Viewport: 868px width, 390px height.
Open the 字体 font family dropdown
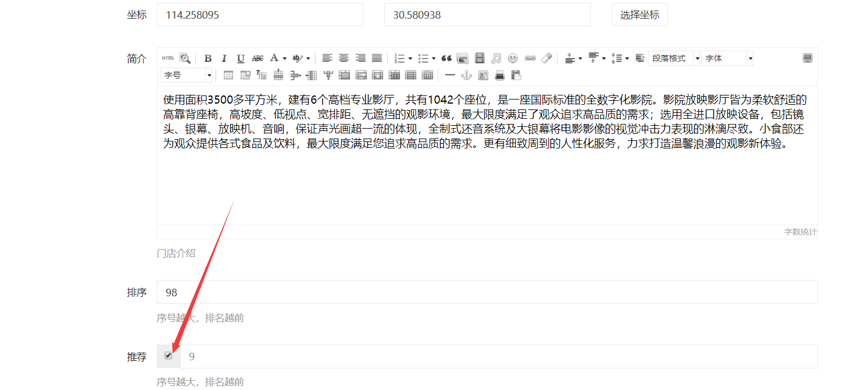pyautogui.click(x=727, y=58)
